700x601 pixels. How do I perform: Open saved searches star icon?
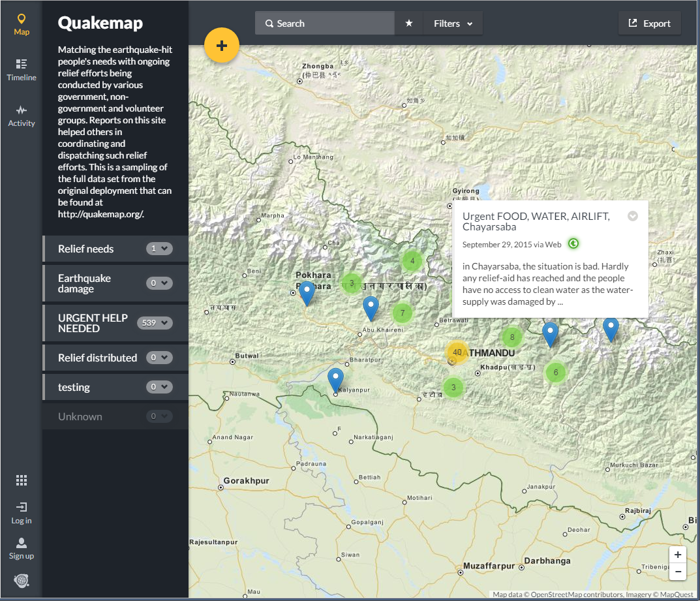coord(408,23)
